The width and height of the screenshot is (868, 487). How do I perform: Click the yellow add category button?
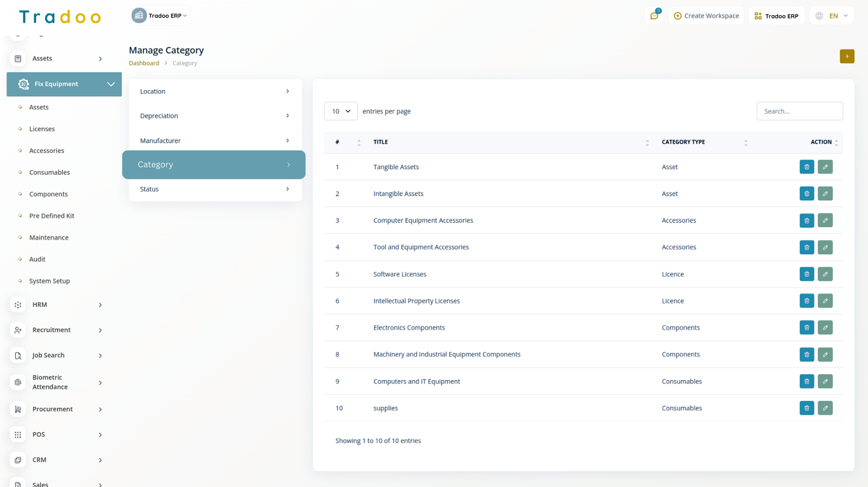pos(846,56)
